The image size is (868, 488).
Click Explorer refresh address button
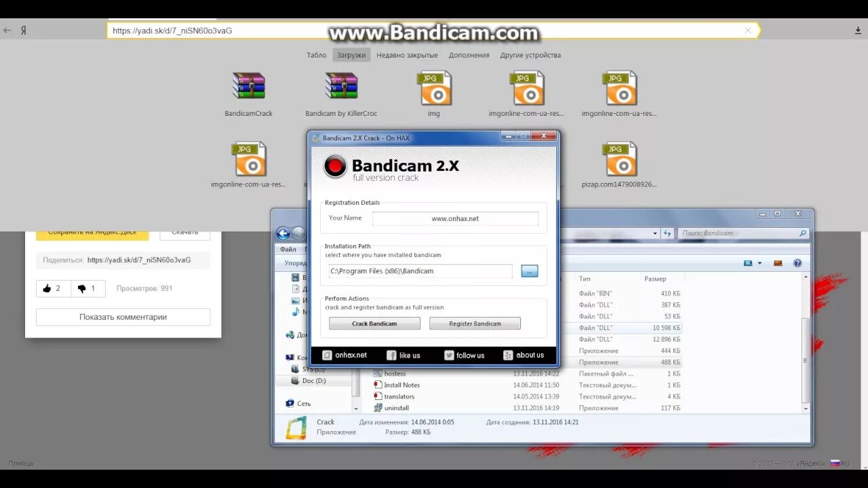667,233
